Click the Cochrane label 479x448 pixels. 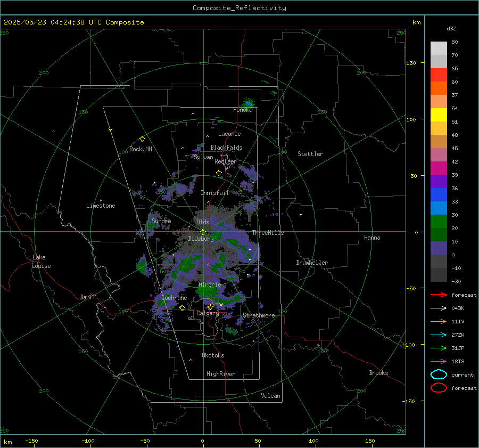pyautogui.click(x=174, y=298)
